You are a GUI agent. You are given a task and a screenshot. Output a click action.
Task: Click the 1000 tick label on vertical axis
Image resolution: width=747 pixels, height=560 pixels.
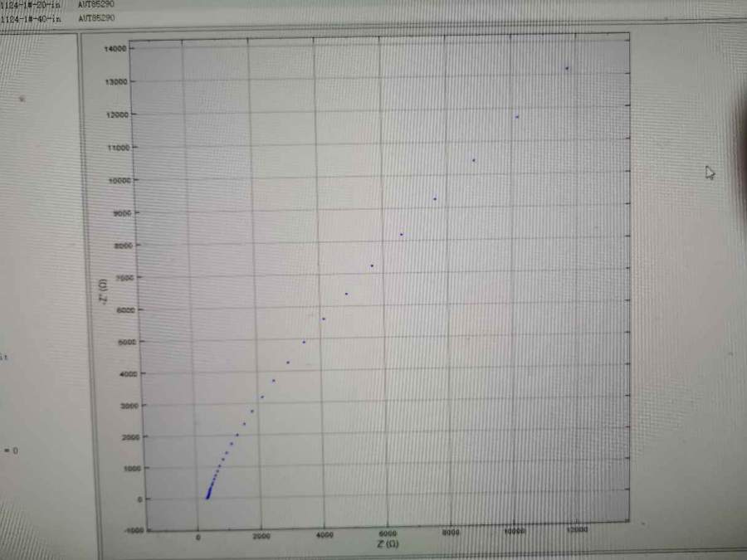(133, 469)
